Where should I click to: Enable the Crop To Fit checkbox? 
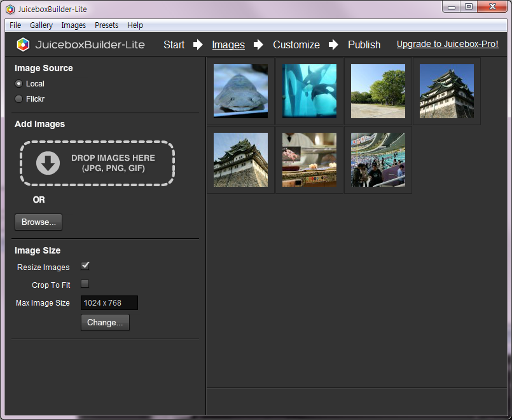pyautogui.click(x=85, y=284)
